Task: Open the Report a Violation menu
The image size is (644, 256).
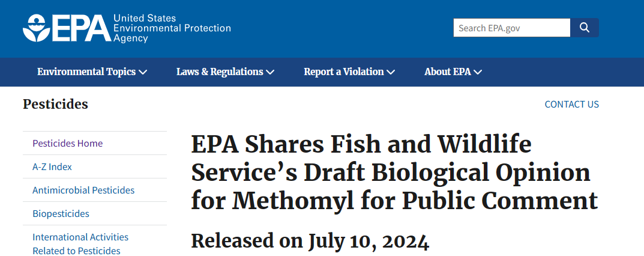Action: click(344, 72)
